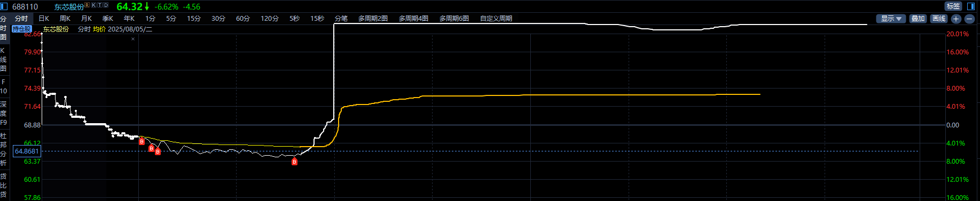
Task: Open 多周期2图 layout
Action: pyautogui.click(x=373, y=19)
